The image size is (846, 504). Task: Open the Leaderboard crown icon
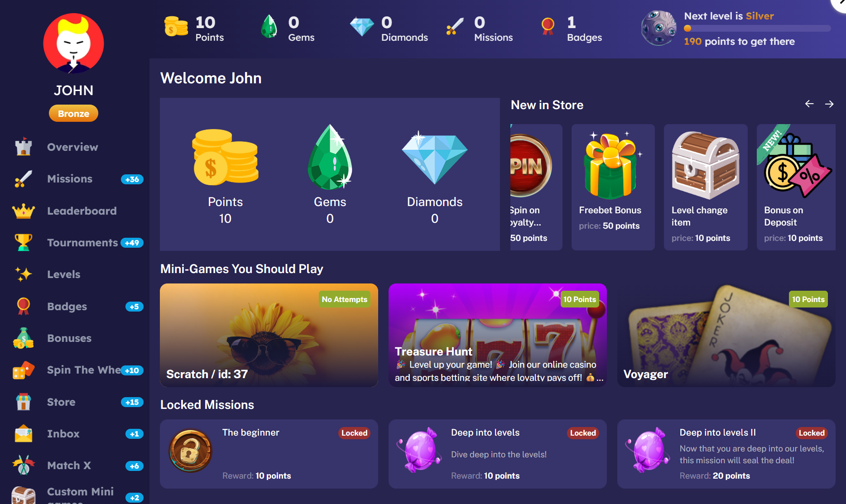[24, 211]
